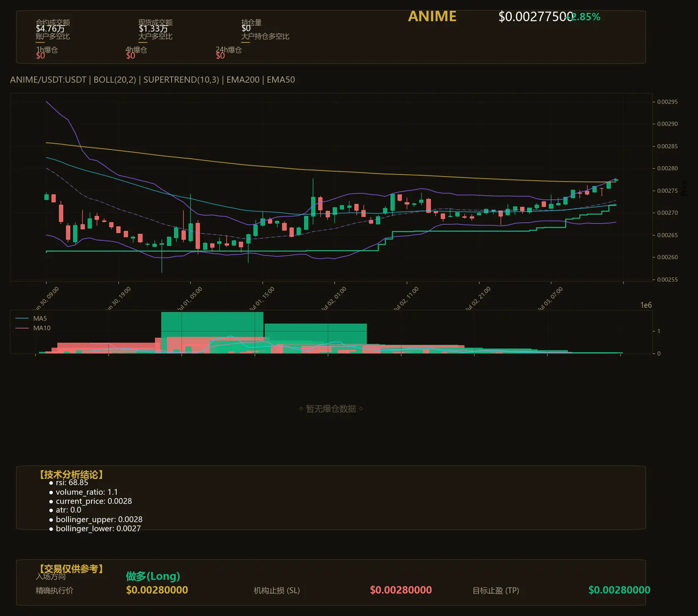698x616 pixels.
Task: Select the green $0.00280000 take-profit value
Action: pos(619,590)
